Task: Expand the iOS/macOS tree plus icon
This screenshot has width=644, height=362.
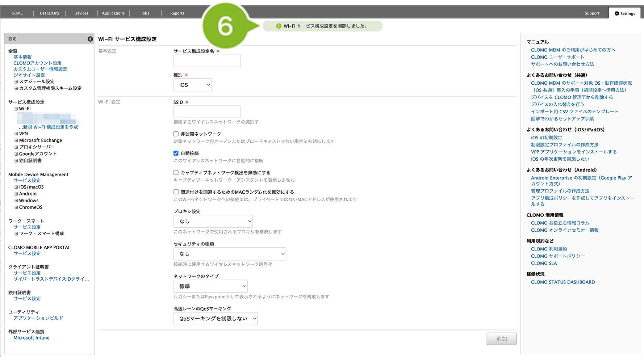Action: pyautogui.click(x=16, y=187)
